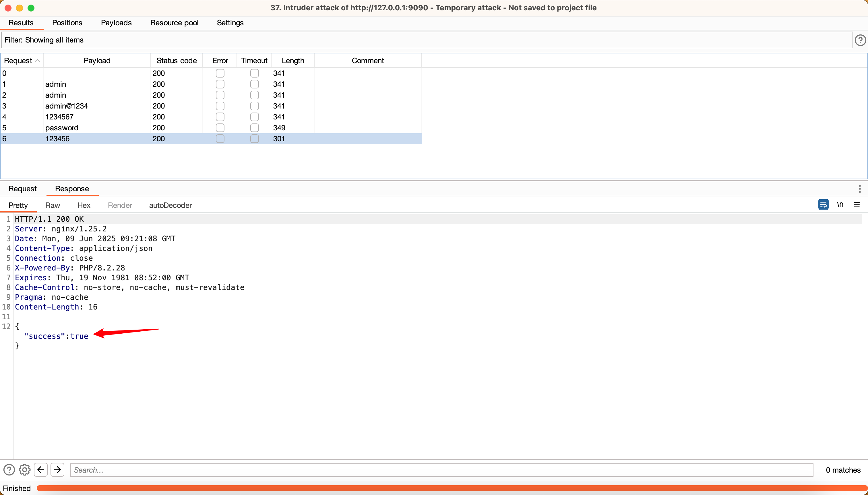
Task: Open the filter help question-mark icon
Action: click(x=860, y=40)
